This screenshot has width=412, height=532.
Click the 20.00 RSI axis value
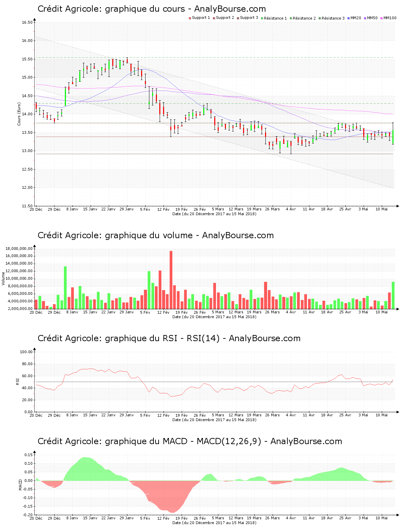(x=27, y=400)
